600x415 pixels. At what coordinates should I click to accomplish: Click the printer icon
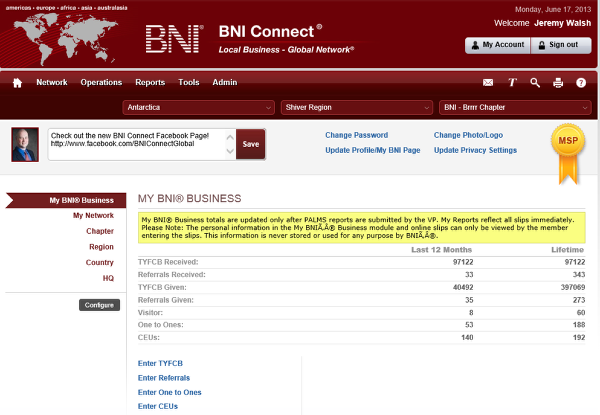tap(558, 83)
